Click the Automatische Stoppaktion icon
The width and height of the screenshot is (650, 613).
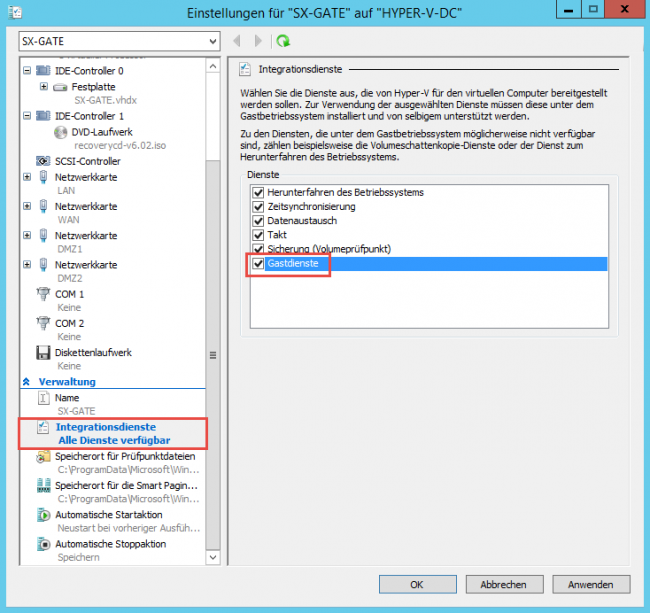(43, 544)
